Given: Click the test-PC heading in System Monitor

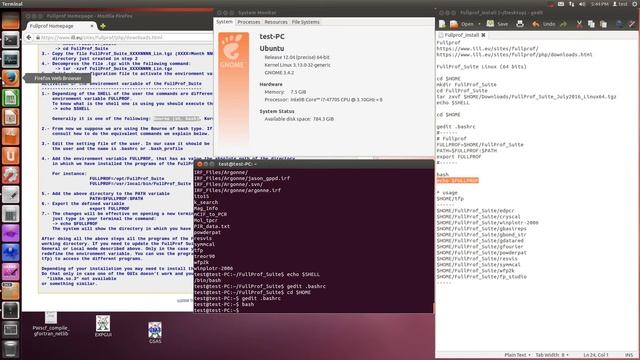Looking at the screenshot, I should (x=272, y=36).
